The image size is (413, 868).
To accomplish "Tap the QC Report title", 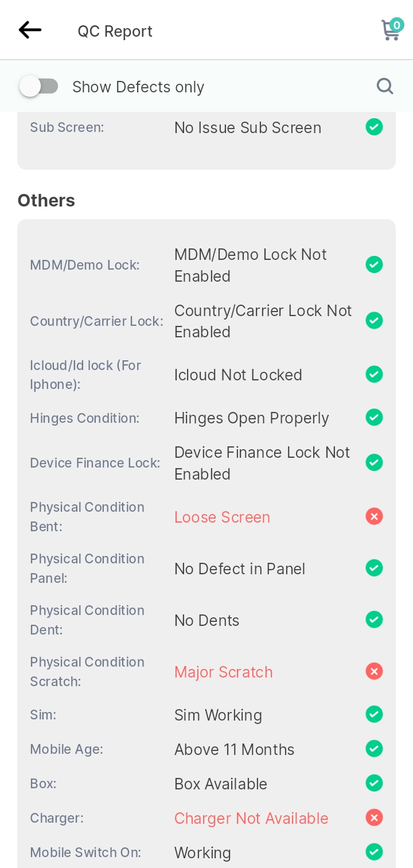I will pyautogui.click(x=115, y=31).
